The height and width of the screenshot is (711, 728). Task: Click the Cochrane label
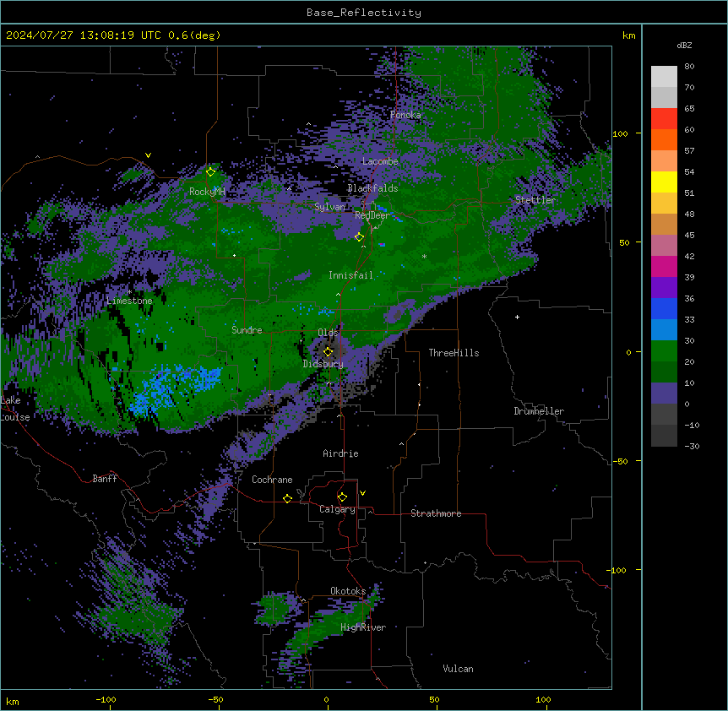(272, 480)
